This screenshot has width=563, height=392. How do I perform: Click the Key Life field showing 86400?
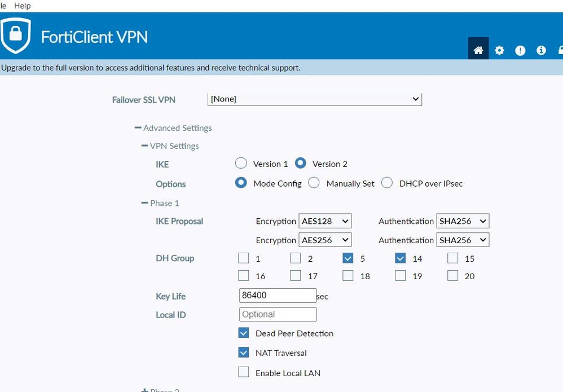click(278, 296)
